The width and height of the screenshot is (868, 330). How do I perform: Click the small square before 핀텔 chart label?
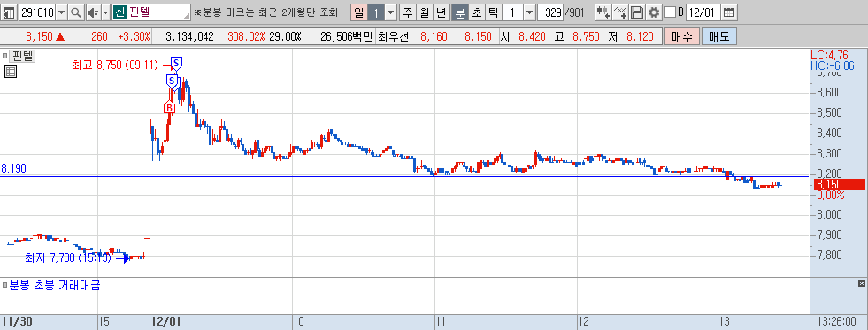5,56
